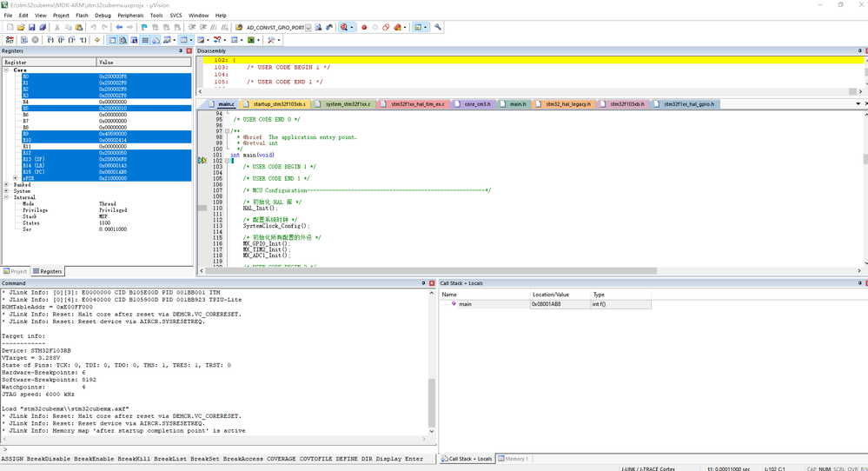Open the Toolbox dropdown arrow

(x=278, y=40)
